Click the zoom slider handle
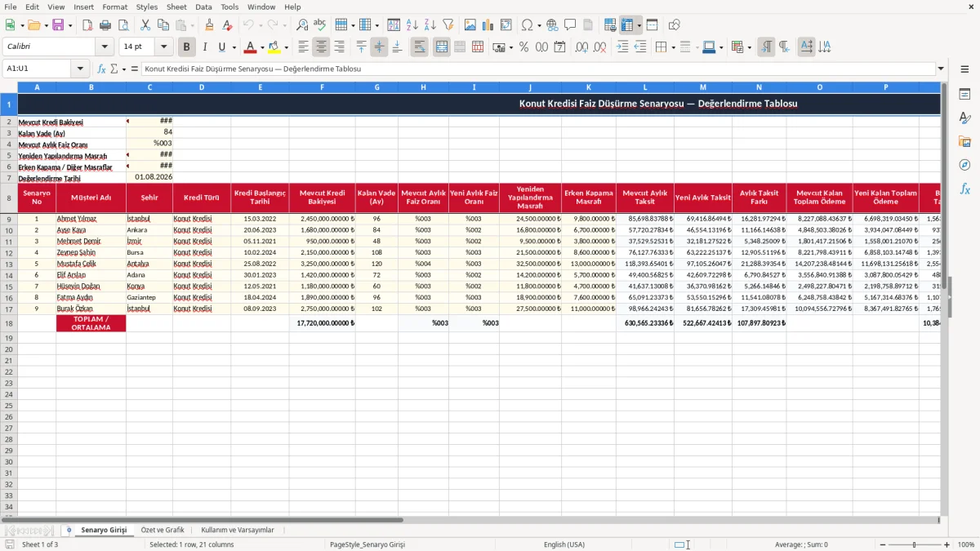Screen dimensions: 980x551 point(915,544)
